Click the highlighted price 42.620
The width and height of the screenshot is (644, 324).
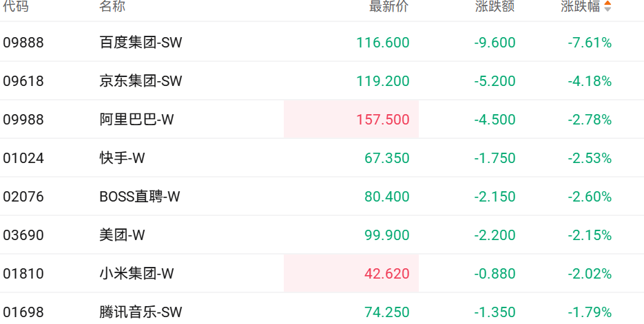386,274
